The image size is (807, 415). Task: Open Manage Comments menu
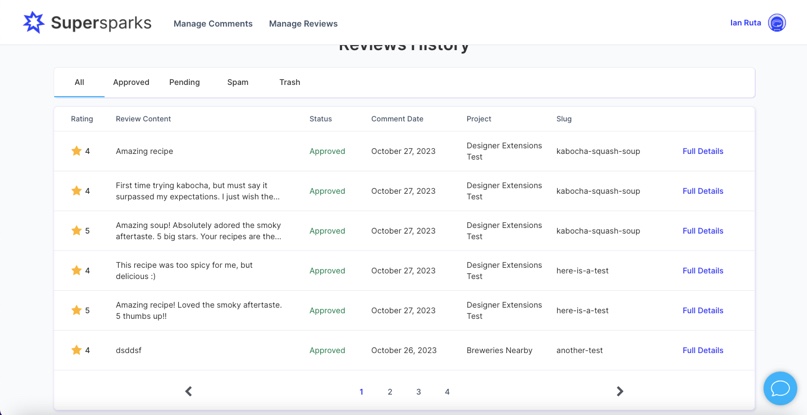tap(213, 23)
